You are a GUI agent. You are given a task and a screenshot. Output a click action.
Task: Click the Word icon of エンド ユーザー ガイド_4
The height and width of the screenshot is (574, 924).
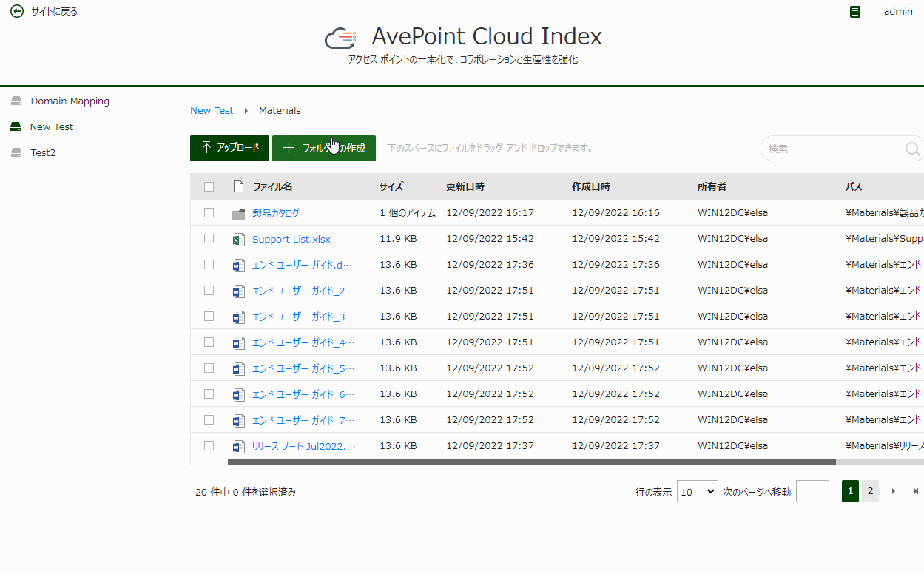point(238,343)
